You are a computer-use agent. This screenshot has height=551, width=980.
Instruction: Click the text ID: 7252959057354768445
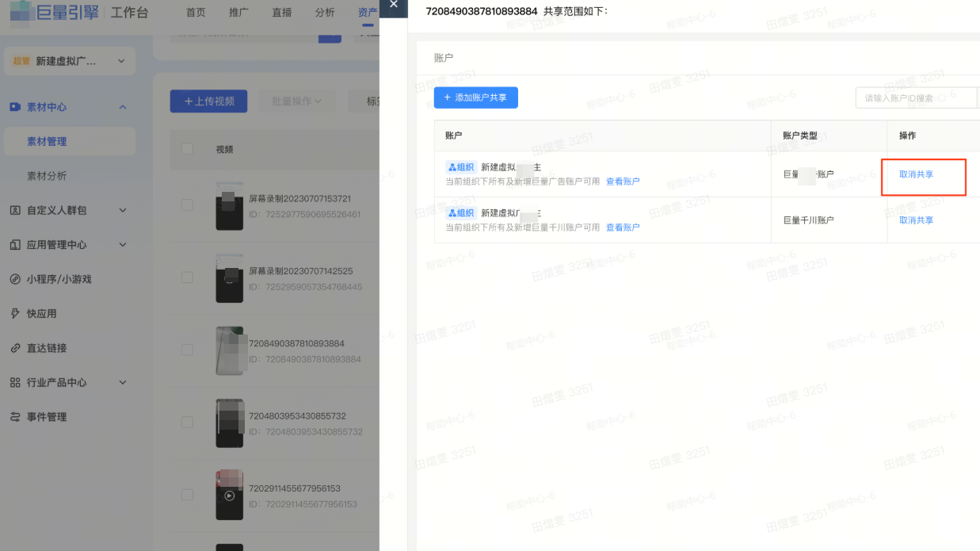[306, 287]
